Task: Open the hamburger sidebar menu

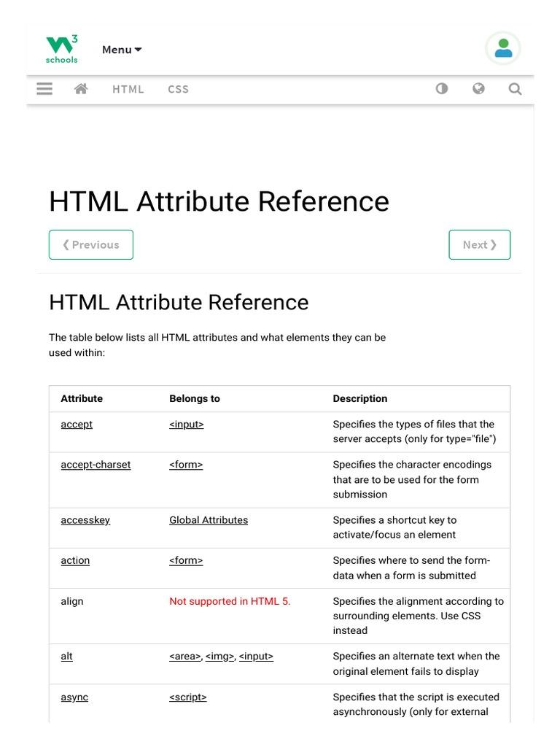Action: [x=44, y=89]
